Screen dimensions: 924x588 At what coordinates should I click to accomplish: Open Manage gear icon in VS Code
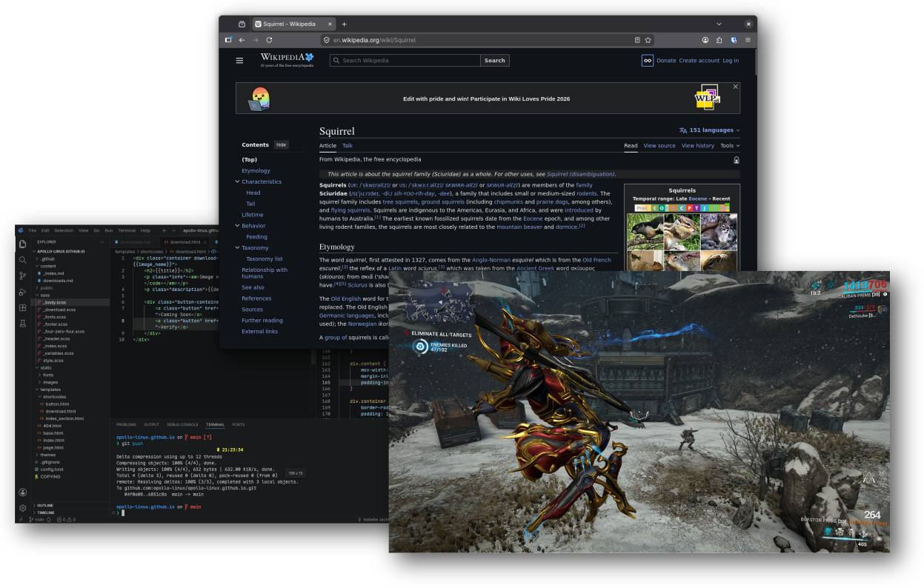(x=22, y=508)
